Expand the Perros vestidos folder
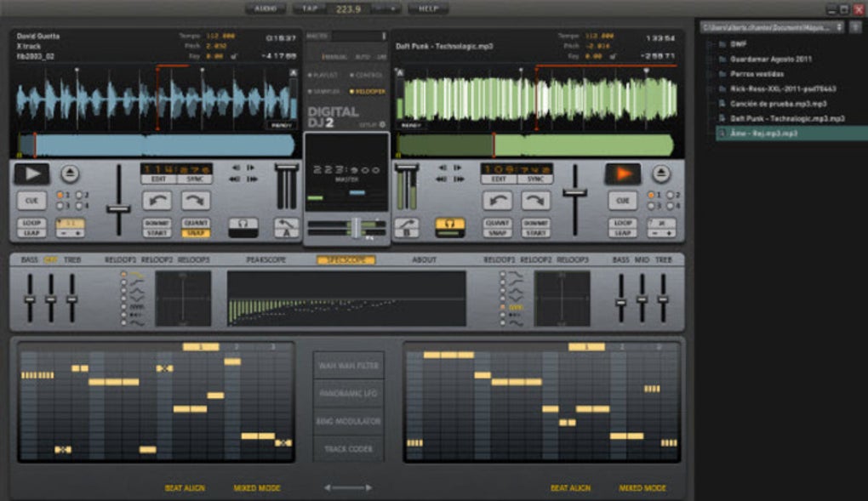This screenshot has width=868, height=501. pos(711,74)
